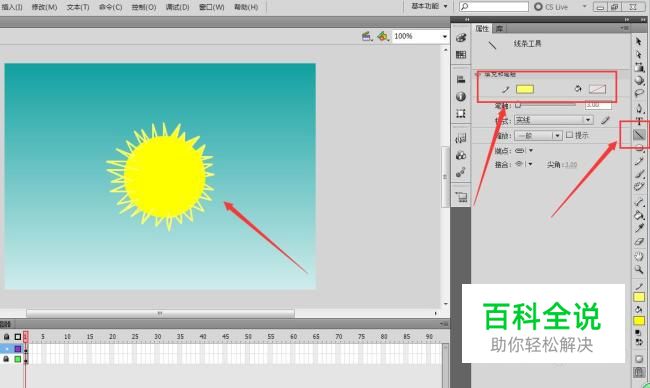Image resolution: width=650 pixels, height=388 pixels.
Task: Open the 基本功能 workspace dropdown
Action: (429, 6)
